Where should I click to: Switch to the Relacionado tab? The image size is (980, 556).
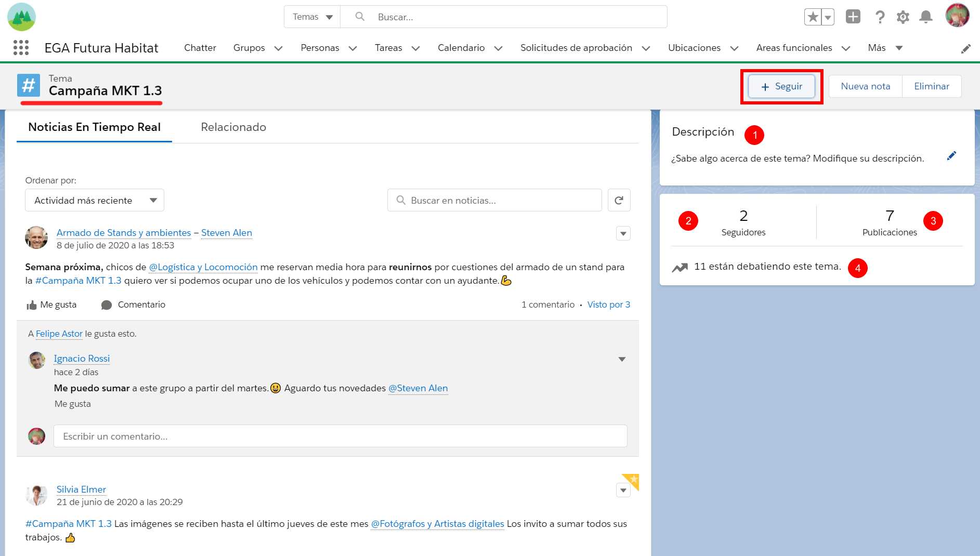pos(233,127)
